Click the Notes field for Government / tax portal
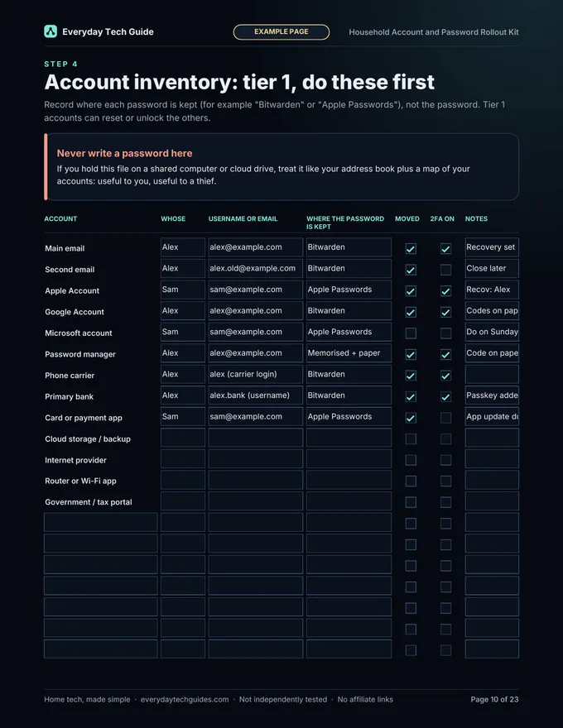563x728 pixels. pos(492,501)
